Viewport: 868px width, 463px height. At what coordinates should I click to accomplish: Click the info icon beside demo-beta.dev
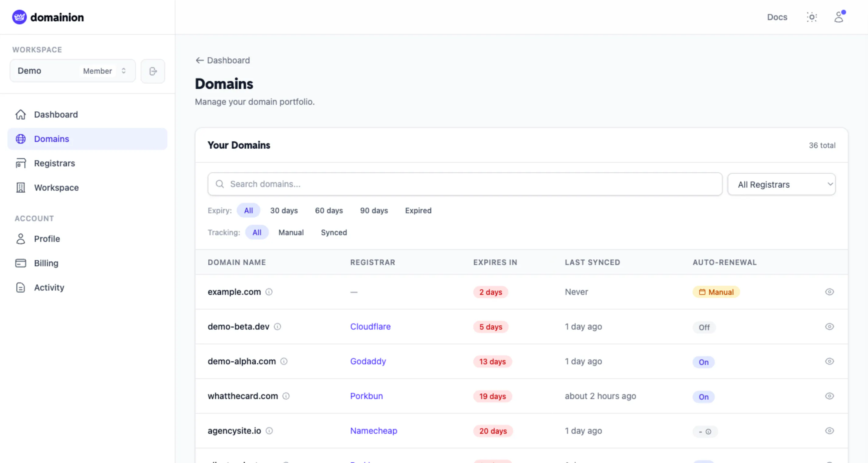(277, 327)
